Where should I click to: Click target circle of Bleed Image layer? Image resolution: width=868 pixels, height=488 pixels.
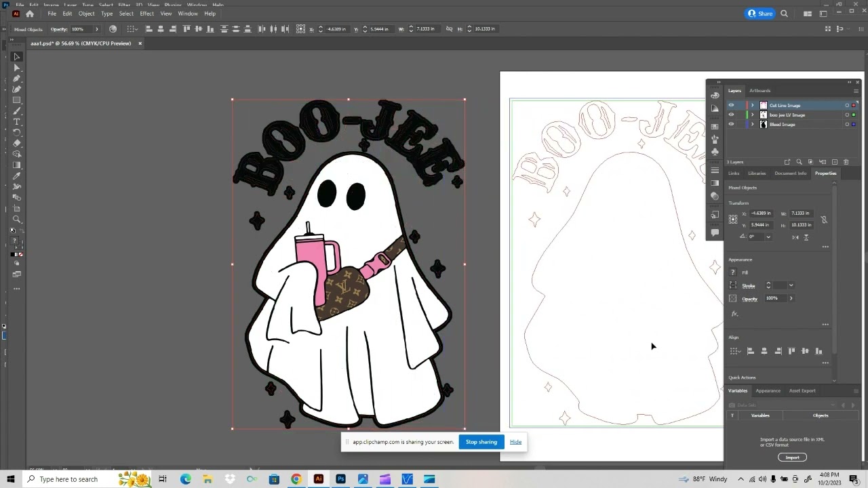847,125
